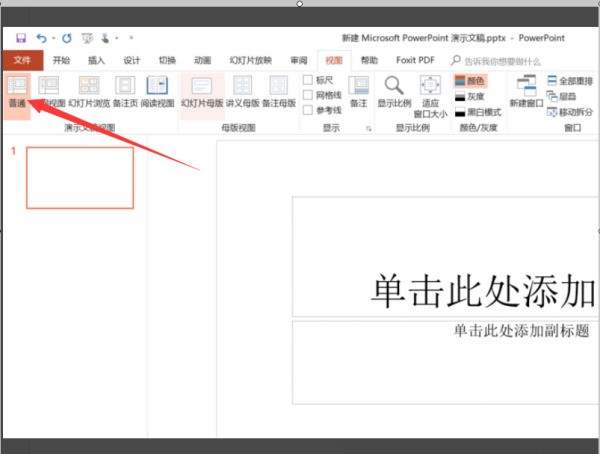This screenshot has height=454, width=600.
Task: Open 阅读视图 reading view
Action: point(157,91)
